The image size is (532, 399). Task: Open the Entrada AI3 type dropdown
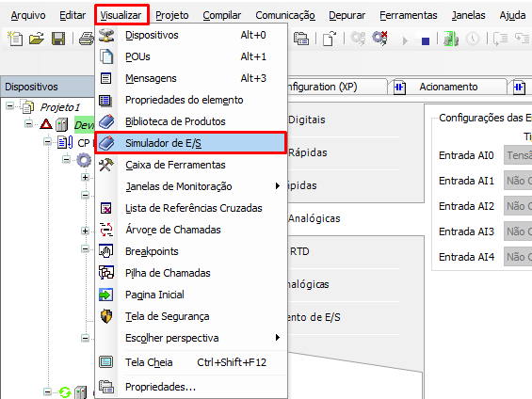518,231
